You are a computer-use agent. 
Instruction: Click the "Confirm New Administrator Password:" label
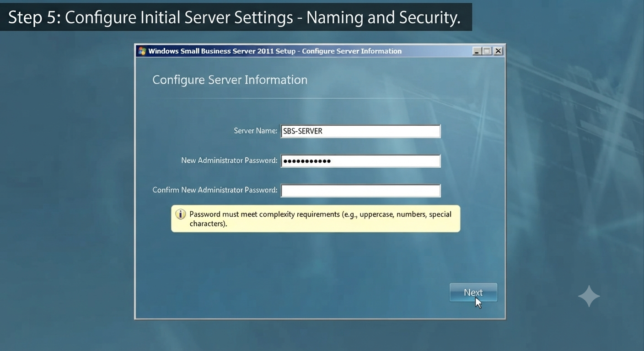click(x=215, y=190)
